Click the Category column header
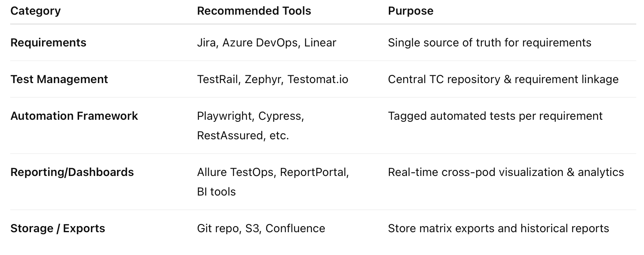Viewport: 644px width, 255px height. (35, 11)
